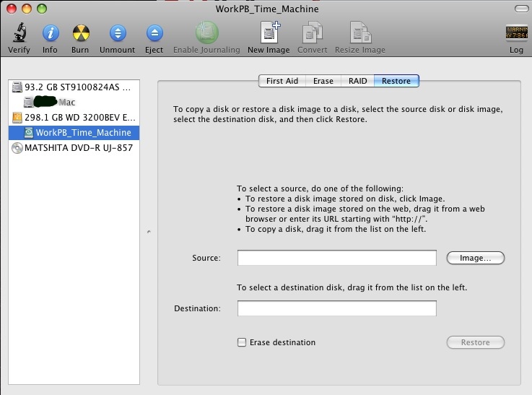Create a New Image from toolbar
532x395 pixels.
coord(269,32)
